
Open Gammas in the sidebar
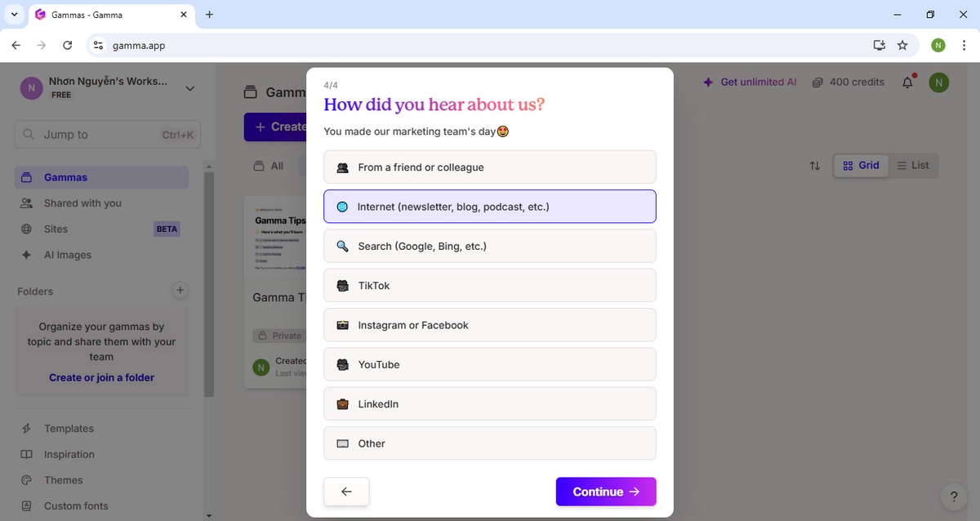coord(101,177)
